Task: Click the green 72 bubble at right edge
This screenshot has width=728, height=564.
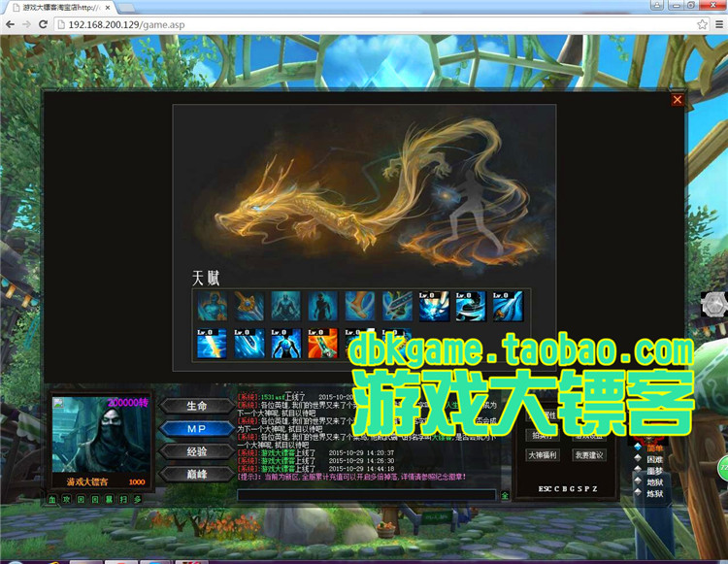Action: [723, 468]
